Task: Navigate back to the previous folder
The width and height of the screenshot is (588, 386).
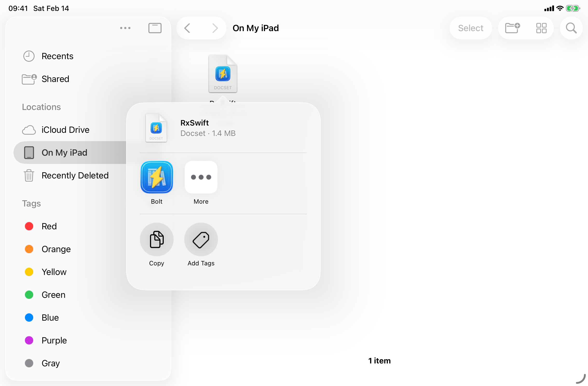Action: point(187,28)
